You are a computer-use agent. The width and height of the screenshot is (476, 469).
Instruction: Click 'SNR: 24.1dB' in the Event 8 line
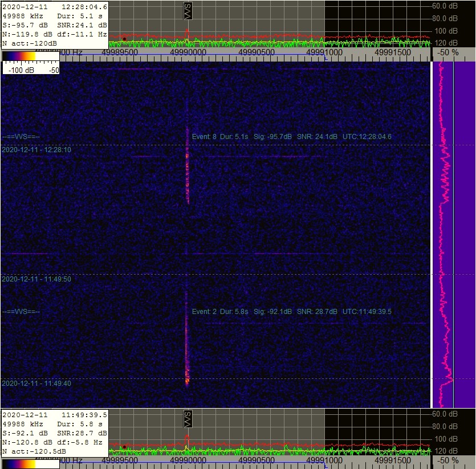317,137
